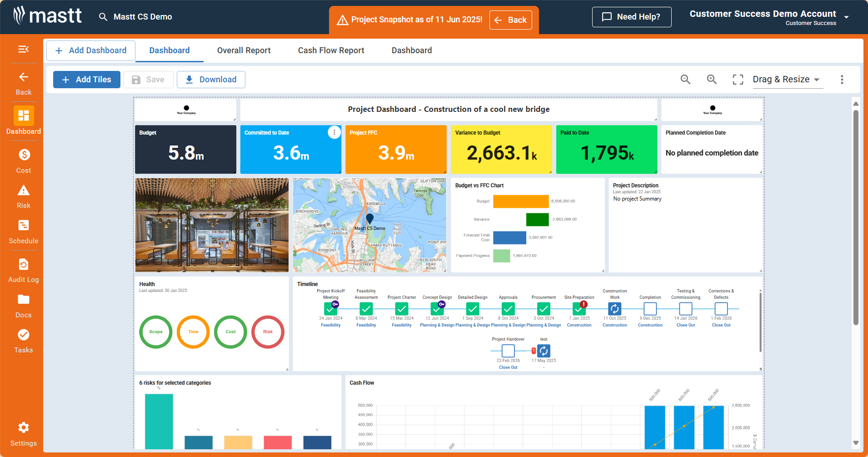This screenshot has height=457, width=868.
Task: Click the Download button
Action: [211, 80]
